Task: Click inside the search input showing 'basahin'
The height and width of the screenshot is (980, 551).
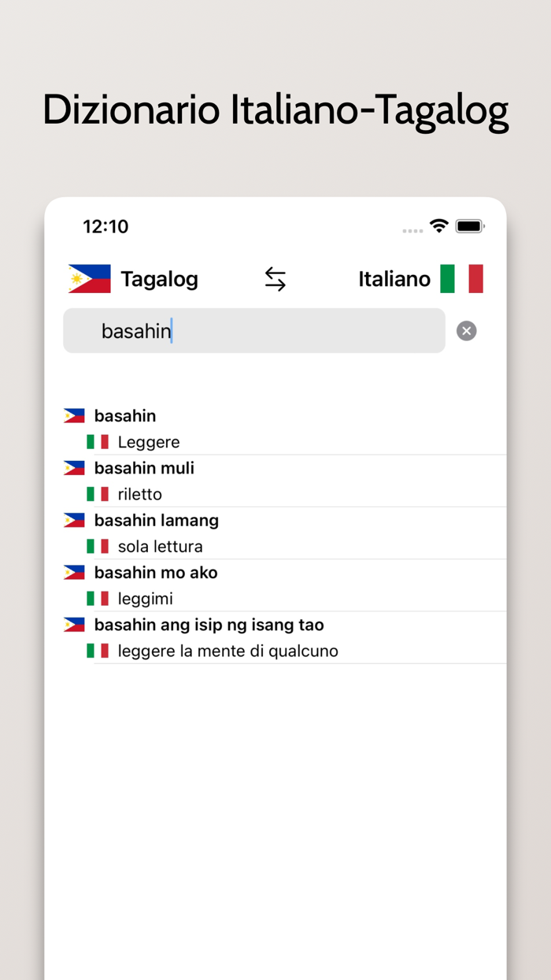Action: tap(252, 331)
